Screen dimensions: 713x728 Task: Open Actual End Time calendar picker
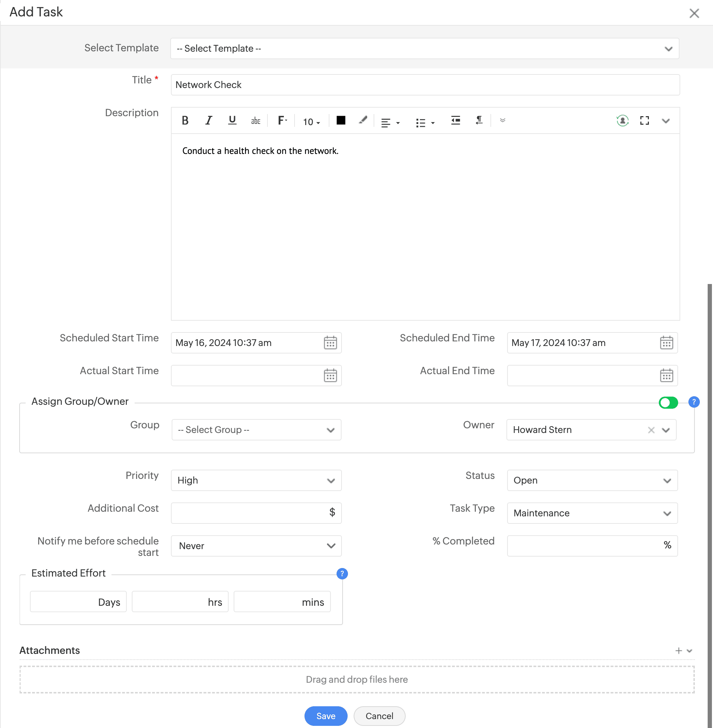coord(666,376)
